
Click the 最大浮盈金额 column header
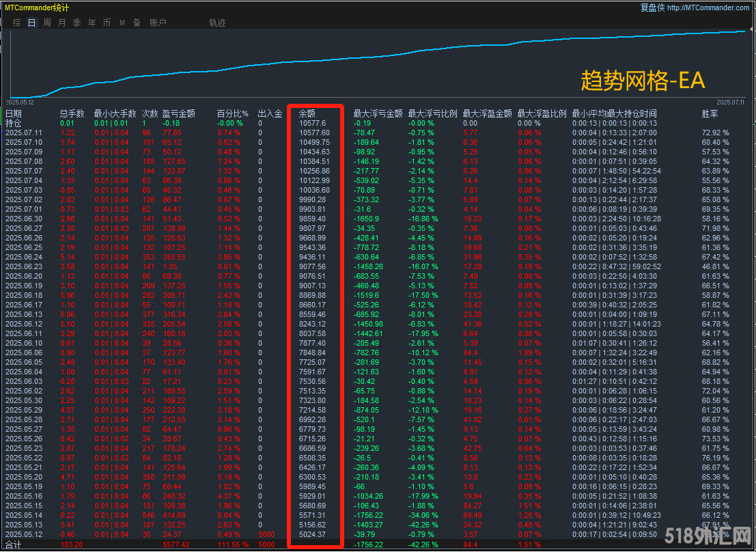tap(488, 113)
